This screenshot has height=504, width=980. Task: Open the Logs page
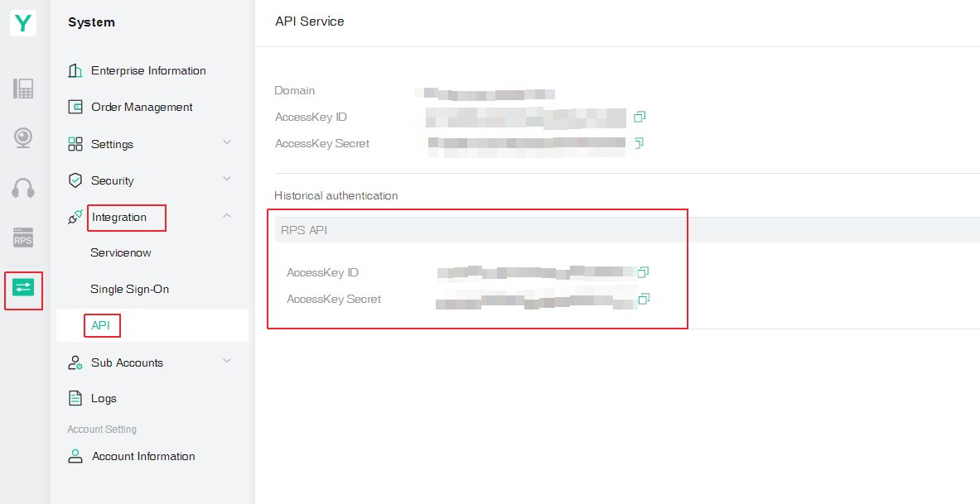pos(104,398)
